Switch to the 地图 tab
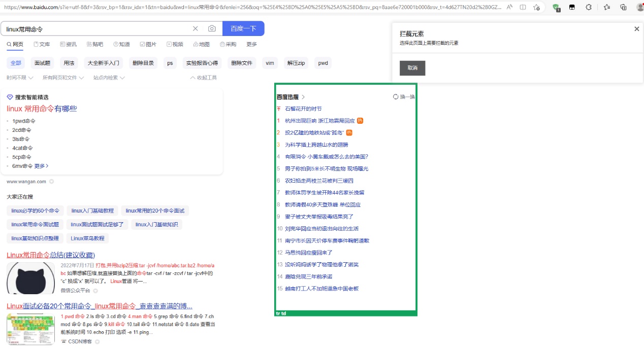644x350 pixels. click(x=202, y=44)
